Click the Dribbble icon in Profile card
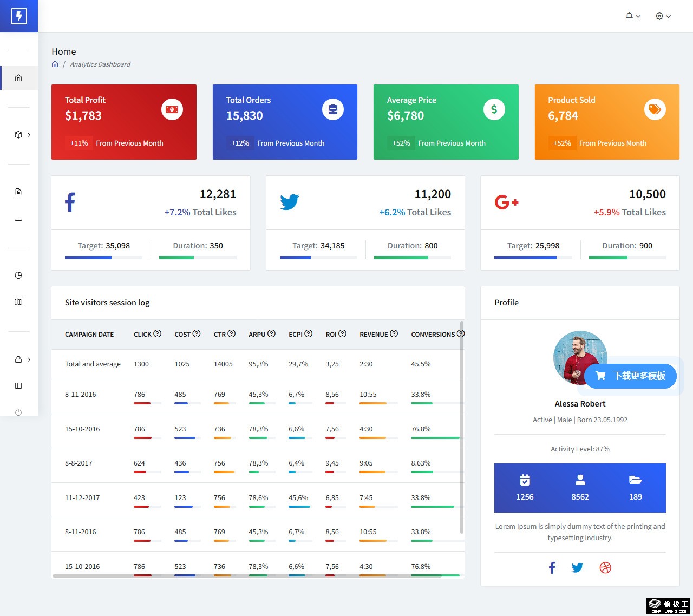The height and width of the screenshot is (616, 693). (x=605, y=568)
